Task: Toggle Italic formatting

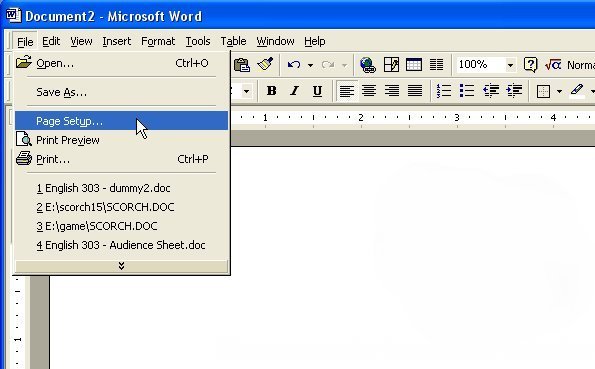Action: coord(294,91)
